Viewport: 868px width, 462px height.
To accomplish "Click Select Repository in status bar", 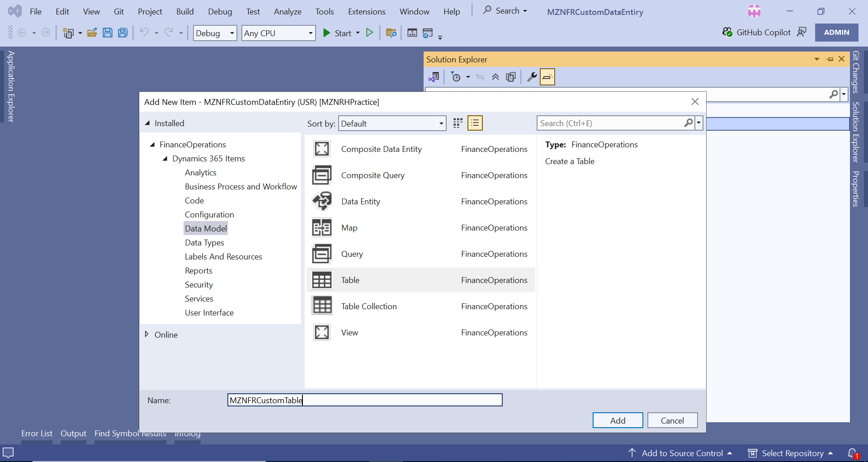I will click(791, 453).
